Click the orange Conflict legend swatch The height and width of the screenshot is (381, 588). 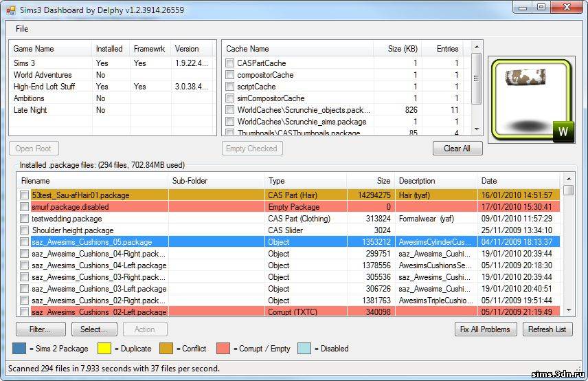166,349
